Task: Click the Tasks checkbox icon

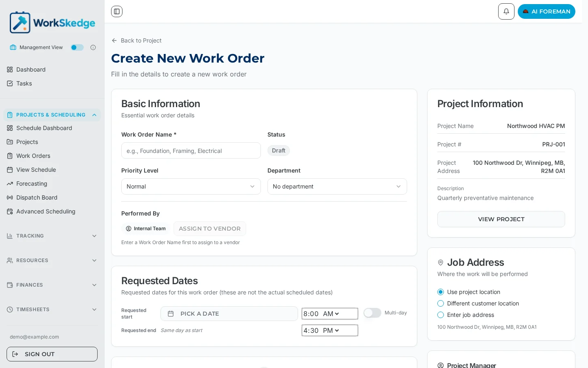Action: (10, 83)
